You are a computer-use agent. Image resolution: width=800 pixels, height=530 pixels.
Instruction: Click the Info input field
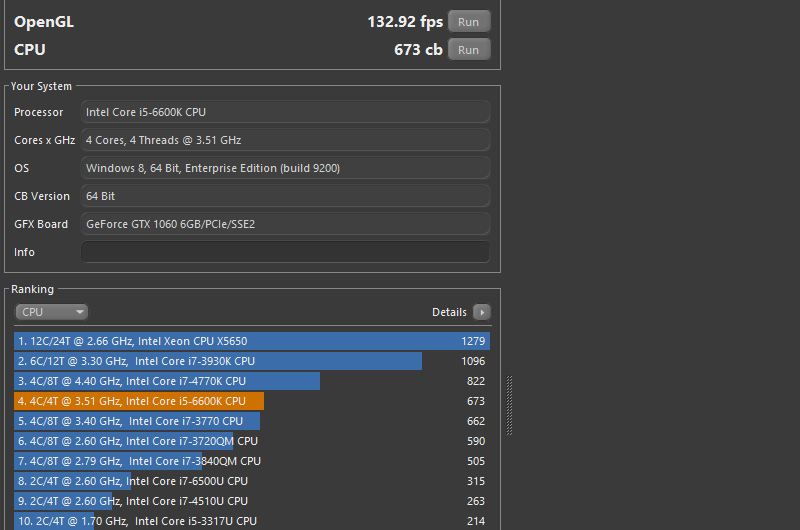coord(285,252)
